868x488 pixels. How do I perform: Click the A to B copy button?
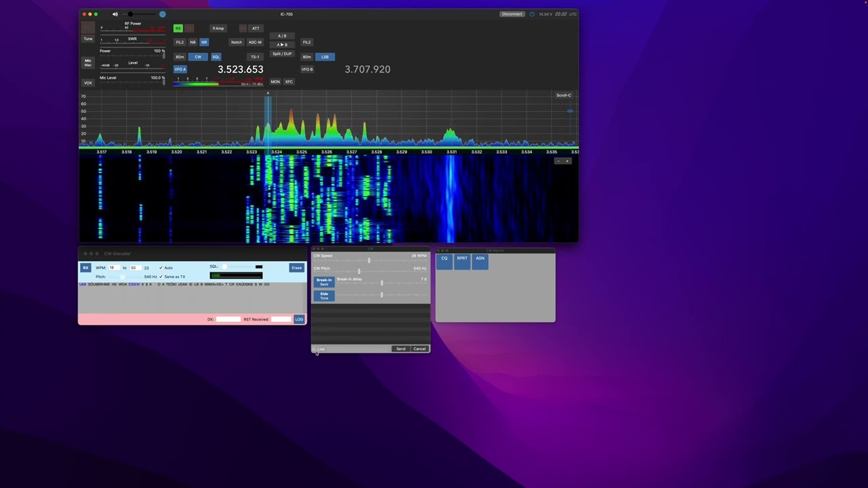pos(282,45)
